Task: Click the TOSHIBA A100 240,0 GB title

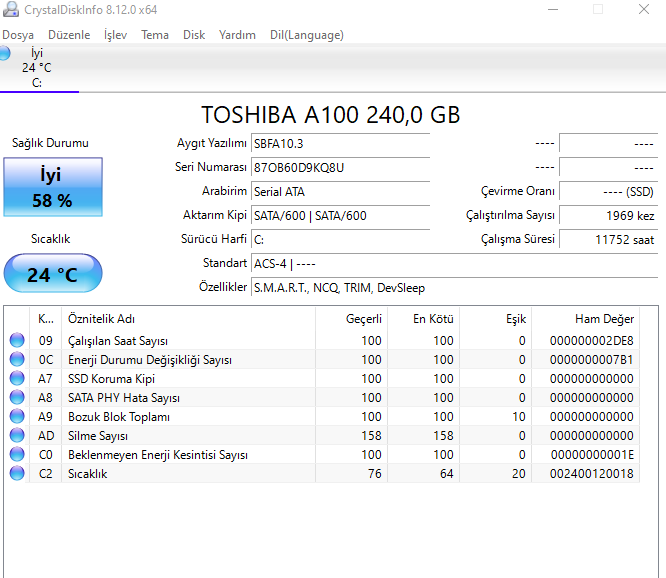Action: tap(330, 115)
